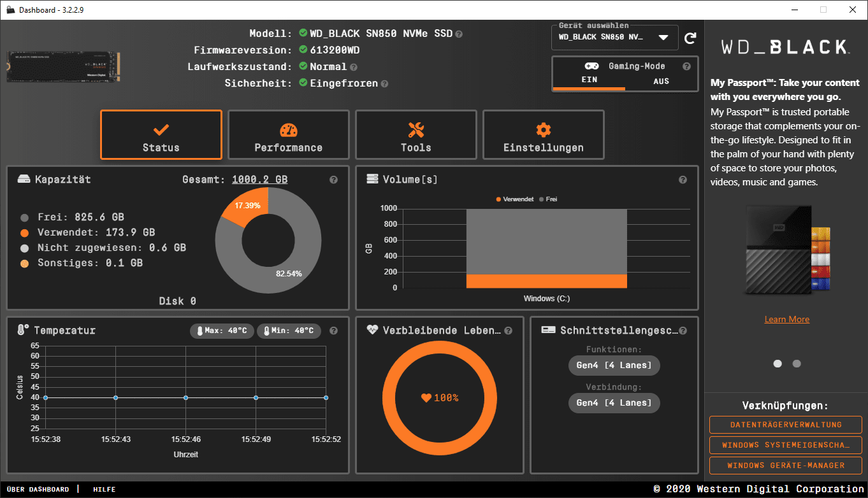868x498 pixels.
Task: Click green check icon beside Laufwerkszustand
Action: pos(303,66)
